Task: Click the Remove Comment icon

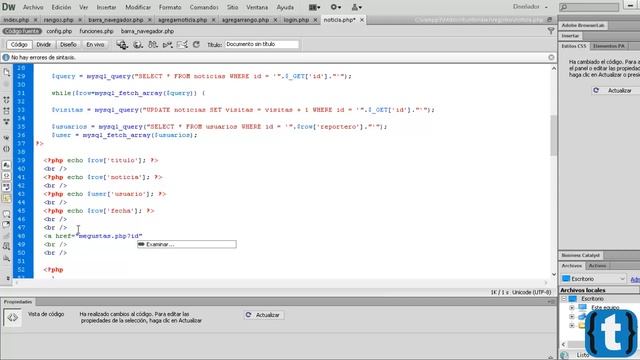Action: click(x=7, y=225)
